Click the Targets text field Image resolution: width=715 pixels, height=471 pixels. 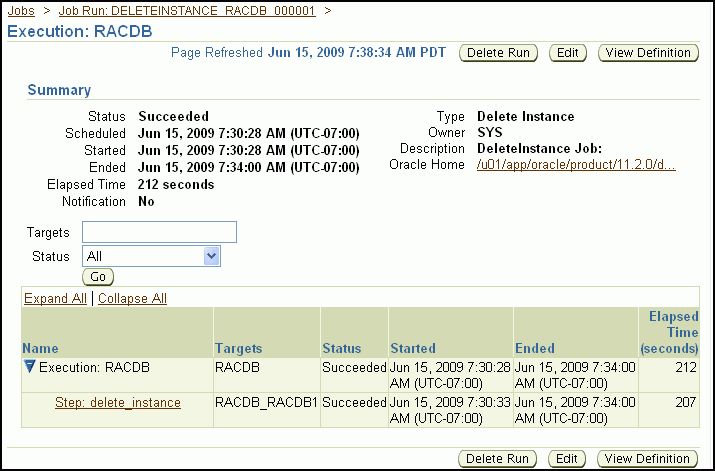click(160, 232)
